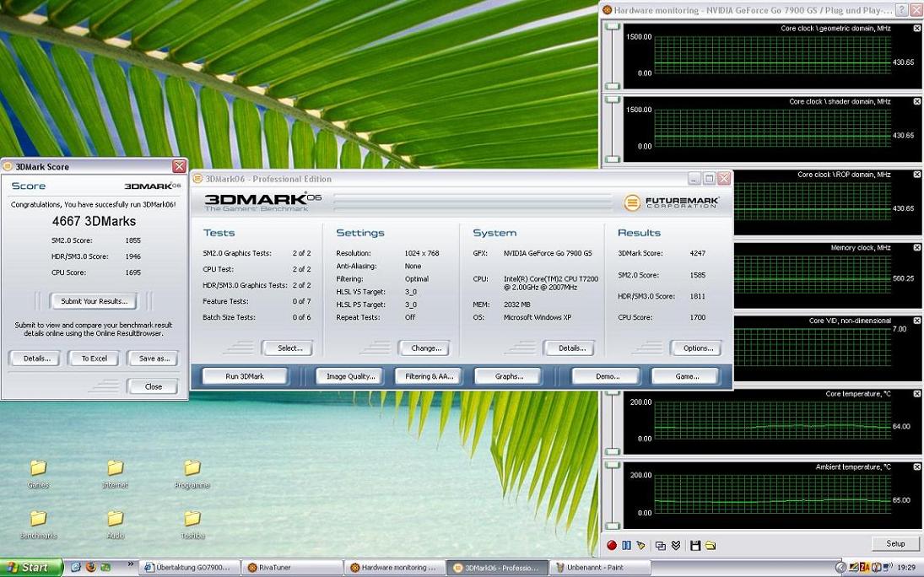The image size is (924, 577).
Task: Click the 'NVIDIA GeForce Go 7900 GS' GFX value
Action: tap(548, 253)
